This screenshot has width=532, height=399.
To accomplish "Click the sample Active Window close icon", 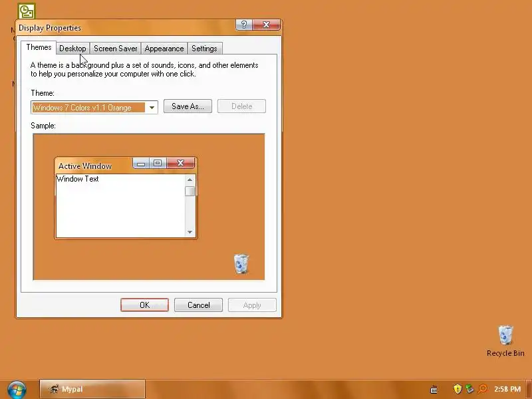I will pyautogui.click(x=180, y=163).
